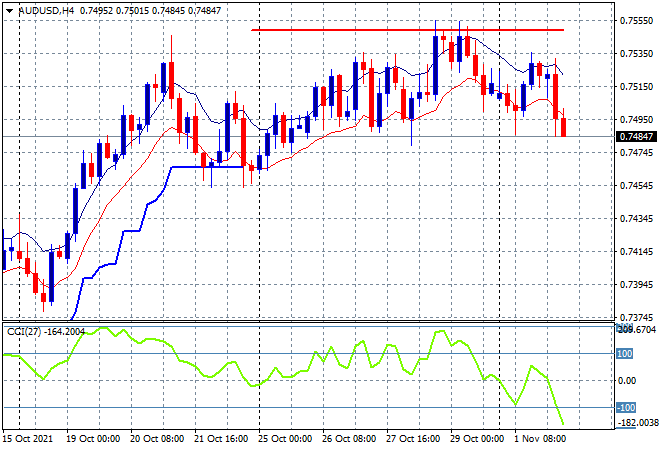
Task: Select the CCI(27) indicator label
Action: point(46,332)
